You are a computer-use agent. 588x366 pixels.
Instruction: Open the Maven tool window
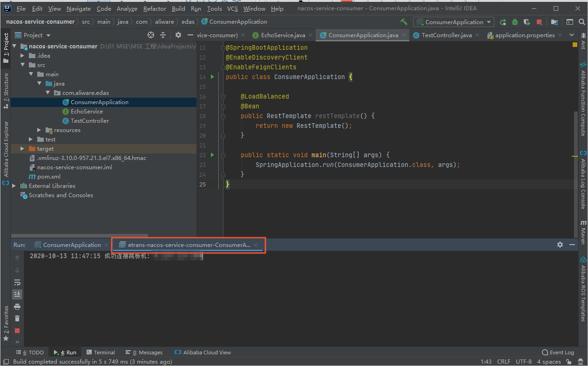tap(583, 233)
